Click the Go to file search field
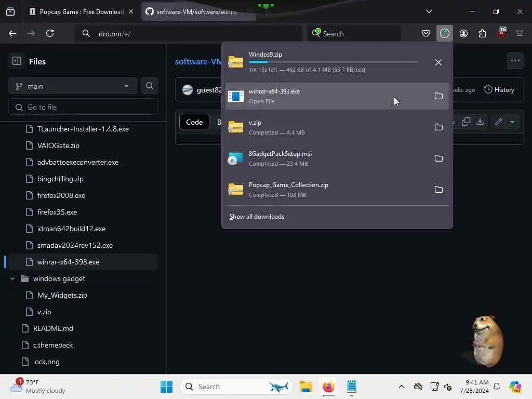532x399 pixels. click(x=83, y=107)
